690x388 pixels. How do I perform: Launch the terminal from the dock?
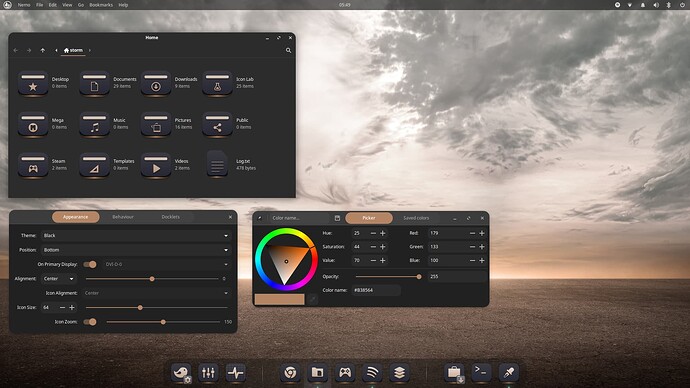point(481,373)
